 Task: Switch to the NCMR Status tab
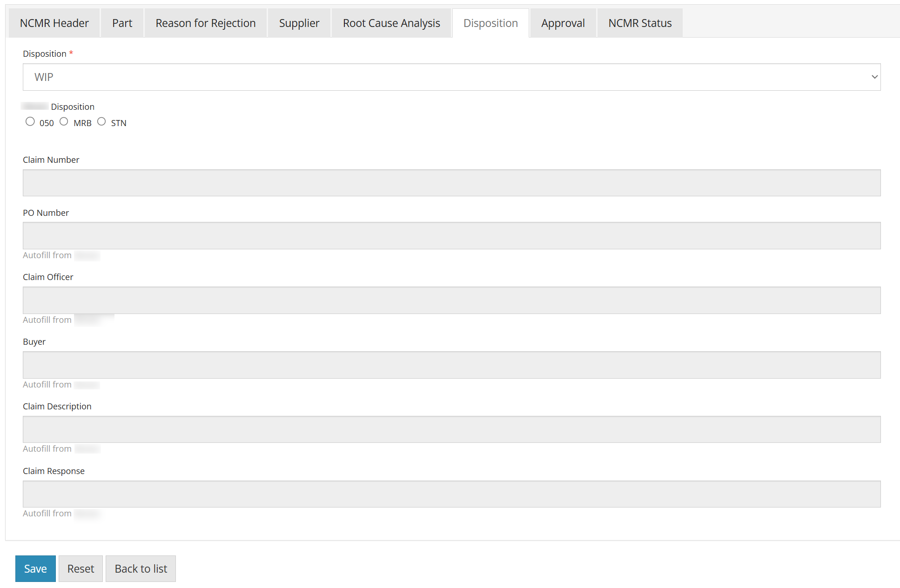pyautogui.click(x=639, y=22)
